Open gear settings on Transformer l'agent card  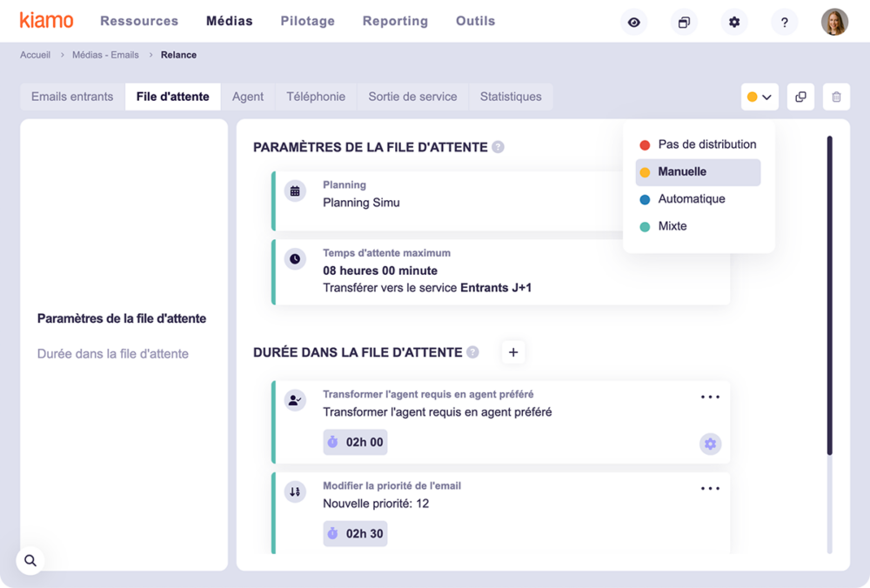click(x=710, y=444)
